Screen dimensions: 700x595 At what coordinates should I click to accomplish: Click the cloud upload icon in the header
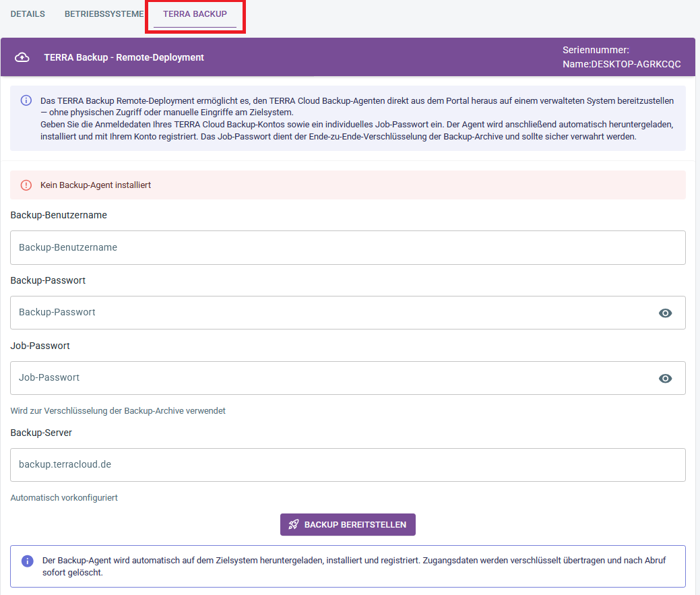click(22, 57)
